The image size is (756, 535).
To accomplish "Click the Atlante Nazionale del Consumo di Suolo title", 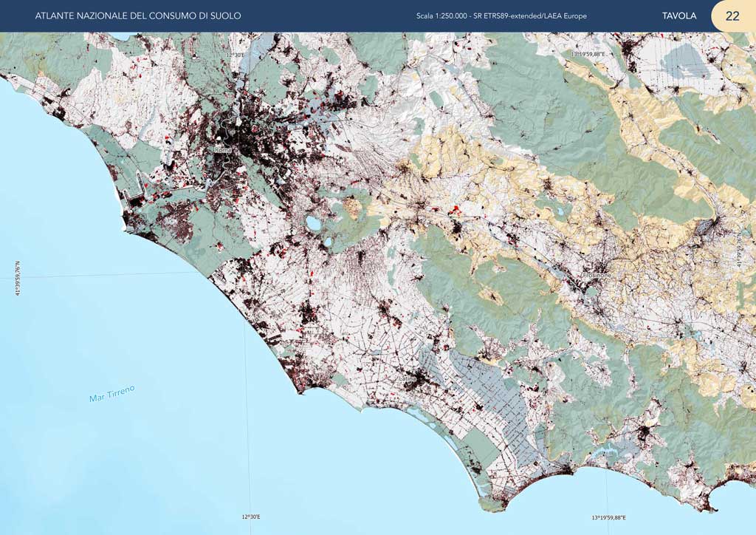I will pos(138,16).
